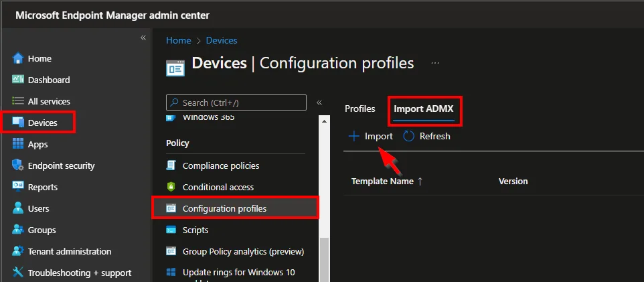Open the more options ellipsis near title

[x=435, y=64]
